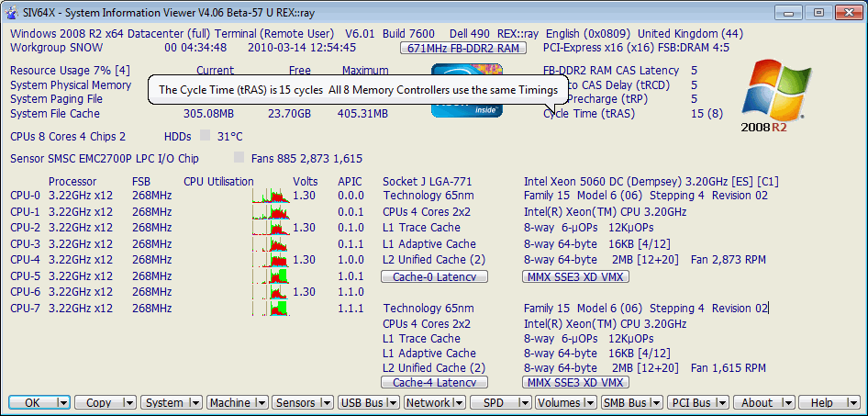The image size is (868, 416).
Task: Click the SIV app icon in title bar
Action: [x=10, y=12]
